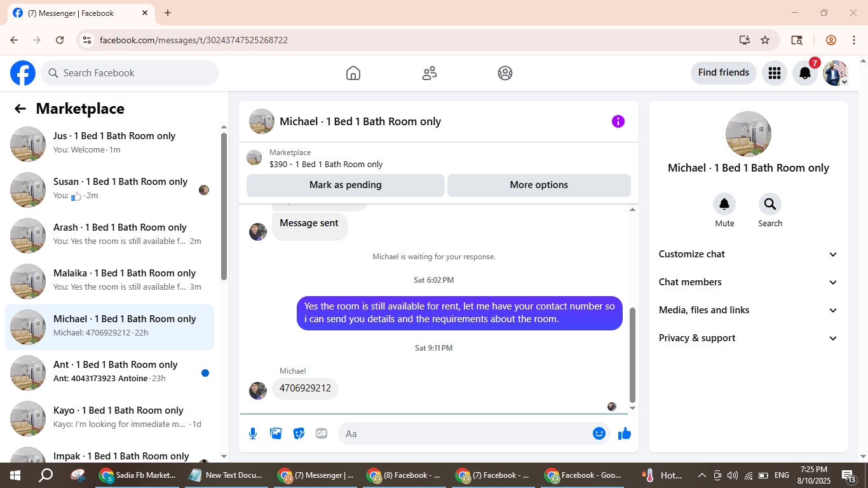
Task: Open the notifications bell with 7 badge
Action: 805,73
